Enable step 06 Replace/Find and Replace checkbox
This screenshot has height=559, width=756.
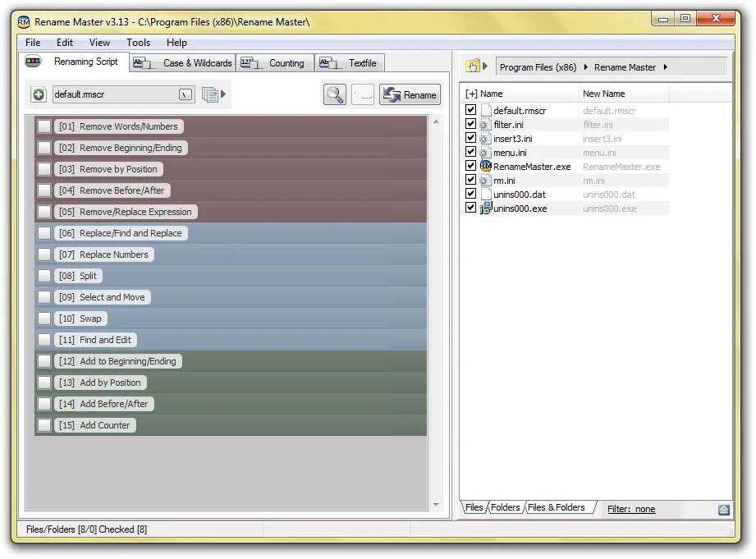point(44,233)
